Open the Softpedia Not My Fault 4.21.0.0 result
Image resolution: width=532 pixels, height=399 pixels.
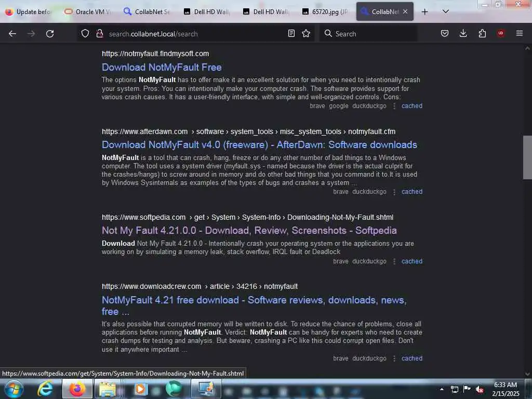(x=249, y=230)
